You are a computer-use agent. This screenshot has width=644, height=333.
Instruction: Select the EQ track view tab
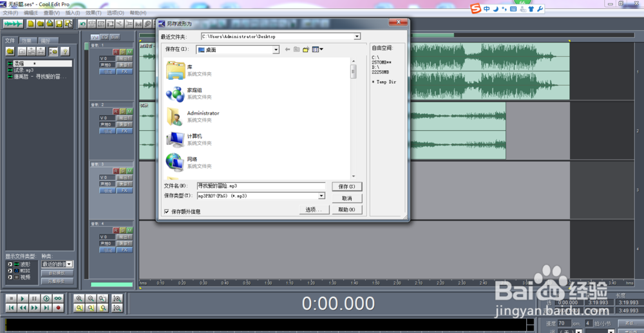105,37
